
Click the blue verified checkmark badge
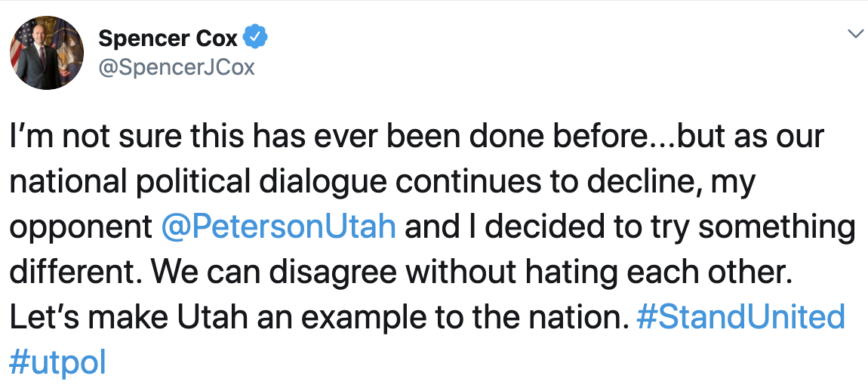[x=255, y=36]
